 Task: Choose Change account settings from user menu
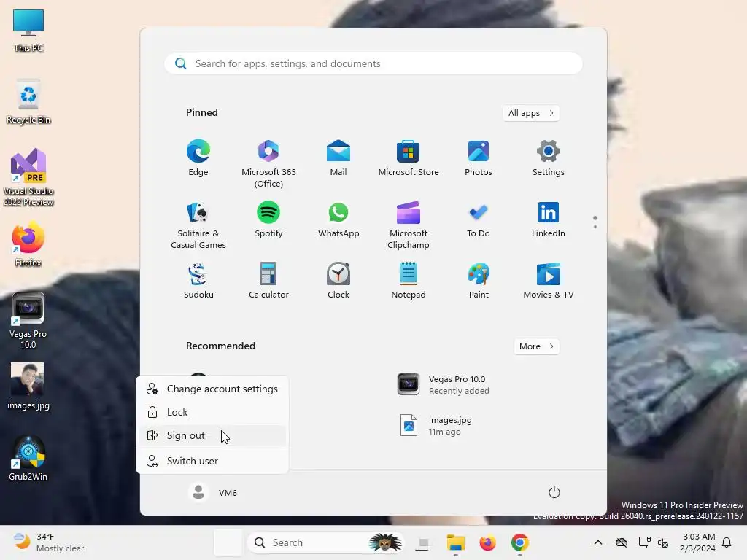point(212,389)
